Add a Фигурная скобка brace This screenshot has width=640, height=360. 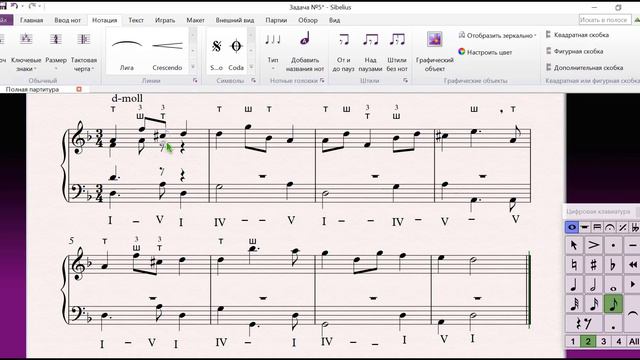574,51
